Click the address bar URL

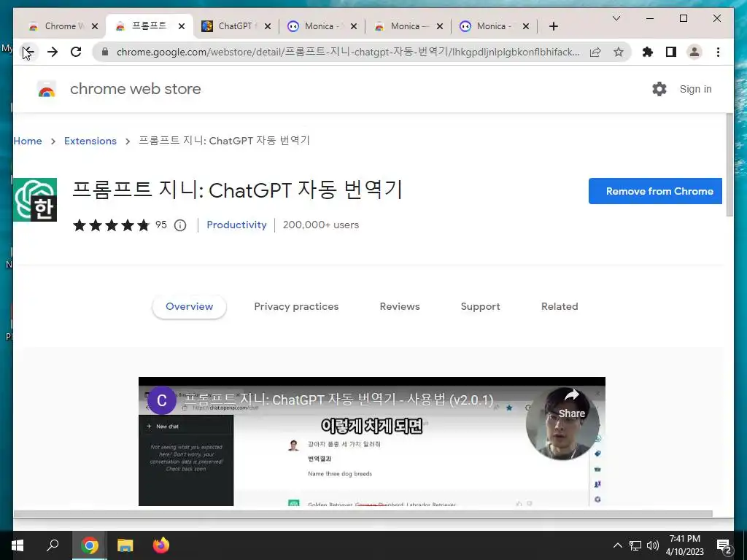348,52
